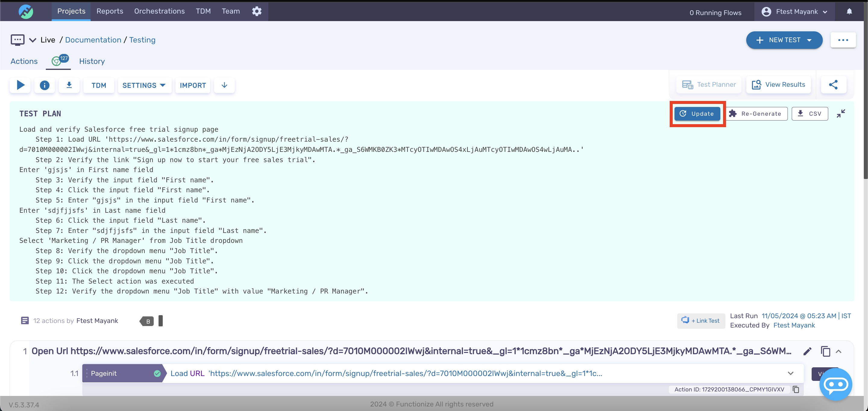868x411 pixels.
Task: Click the user avatar icon
Action: (766, 12)
